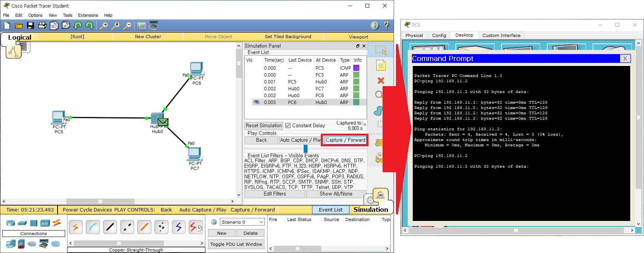Print using the printer icon
The width and height of the screenshot is (644, 253).
42,26
